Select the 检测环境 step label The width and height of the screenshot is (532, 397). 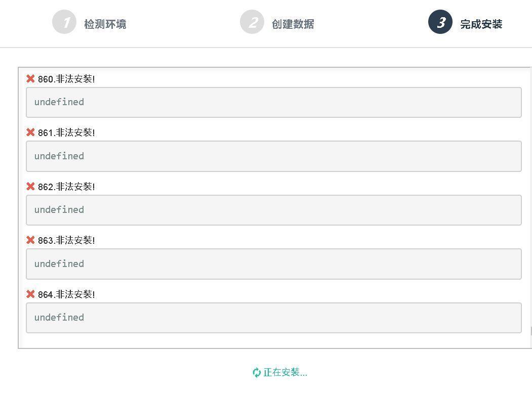[105, 24]
